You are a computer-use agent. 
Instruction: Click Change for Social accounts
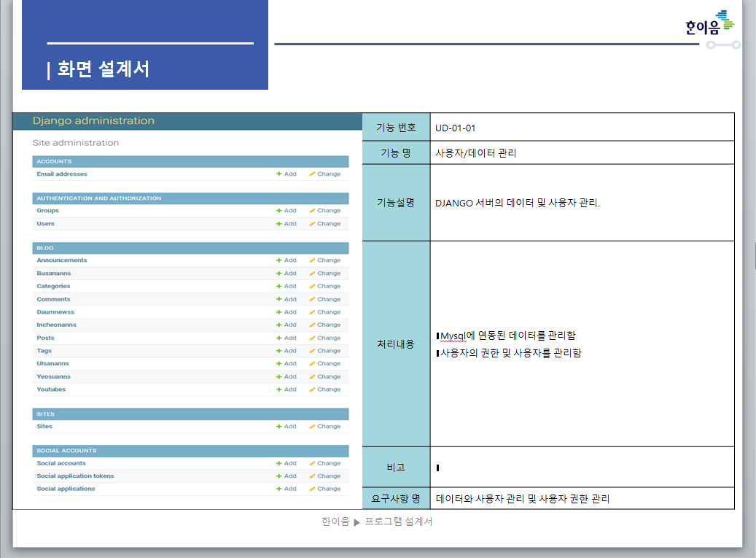pyautogui.click(x=325, y=463)
